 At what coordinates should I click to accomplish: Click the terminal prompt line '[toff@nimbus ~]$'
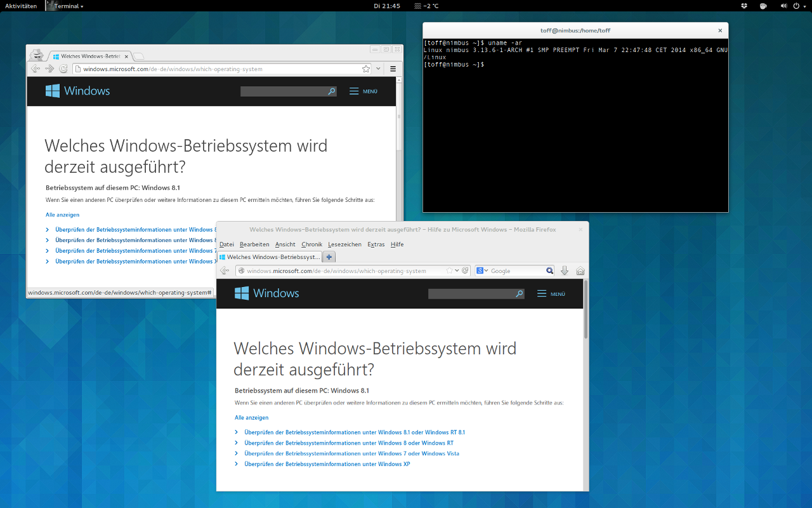(454, 65)
